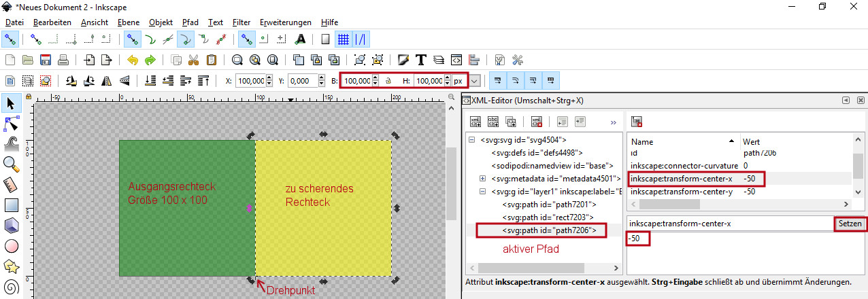868x299 pixels.
Task: Open fill and stroke dialog icon
Action: pyautogui.click(x=403, y=60)
